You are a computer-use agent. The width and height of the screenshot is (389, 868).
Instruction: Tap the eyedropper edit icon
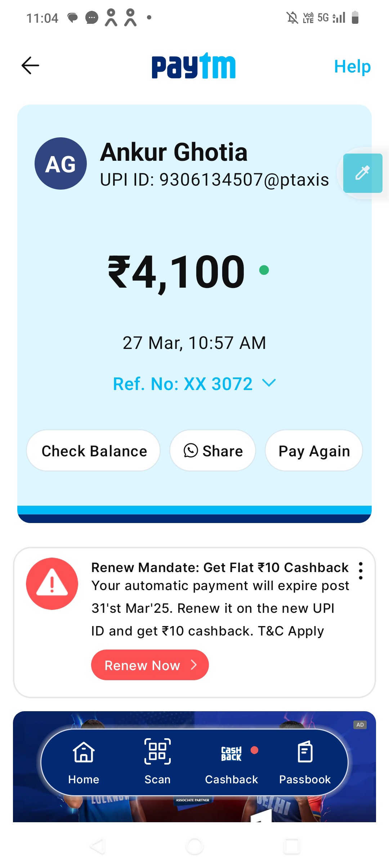[362, 173]
